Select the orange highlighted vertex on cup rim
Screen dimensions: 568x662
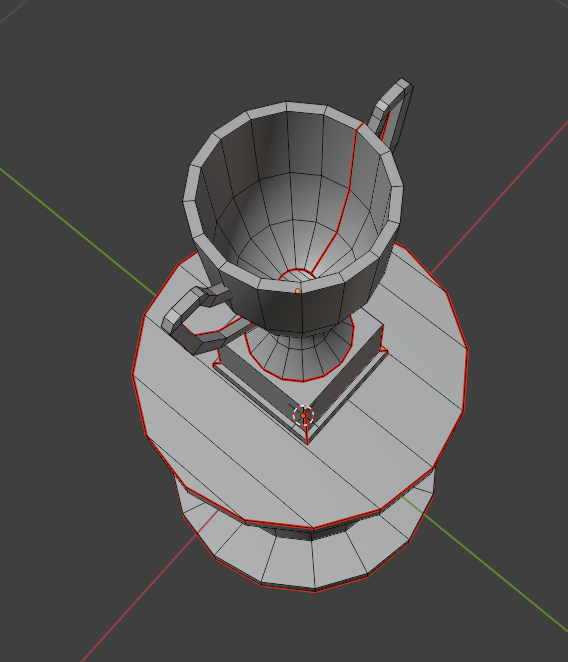coord(298,291)
